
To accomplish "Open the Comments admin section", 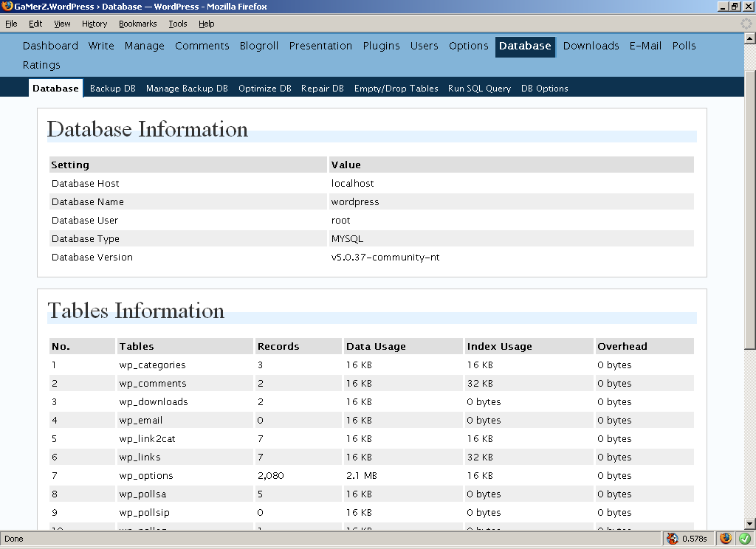I will click(202, 46).
